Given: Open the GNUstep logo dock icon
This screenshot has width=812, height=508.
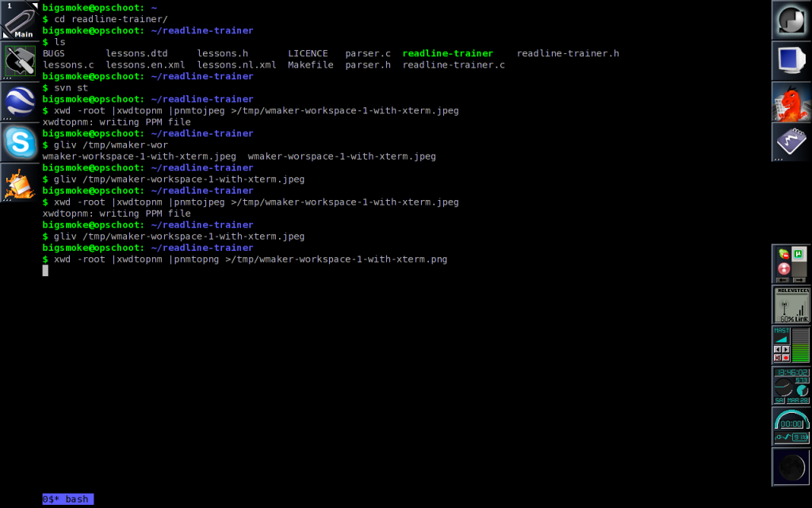Looking at the screenshot, I should 791,21.
